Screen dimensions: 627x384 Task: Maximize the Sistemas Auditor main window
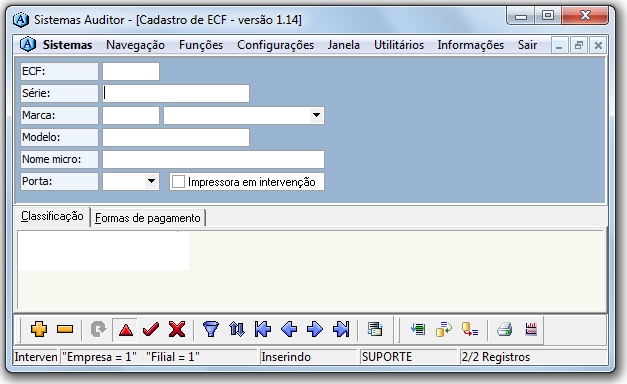548,16
